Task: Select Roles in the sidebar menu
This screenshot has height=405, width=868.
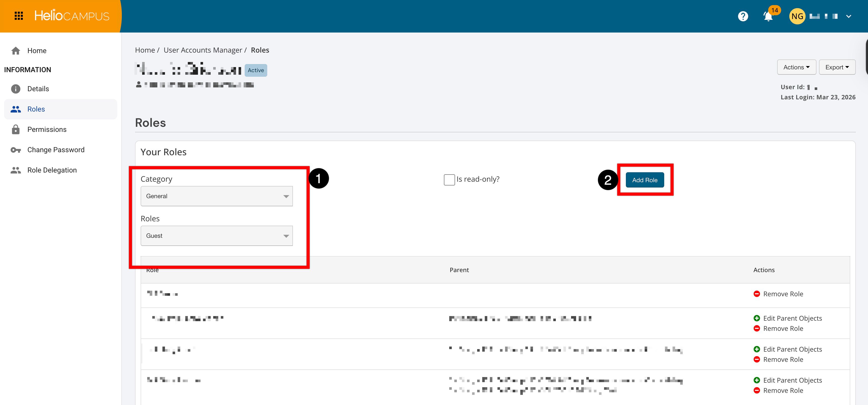Action: click(x=36, y=109)
